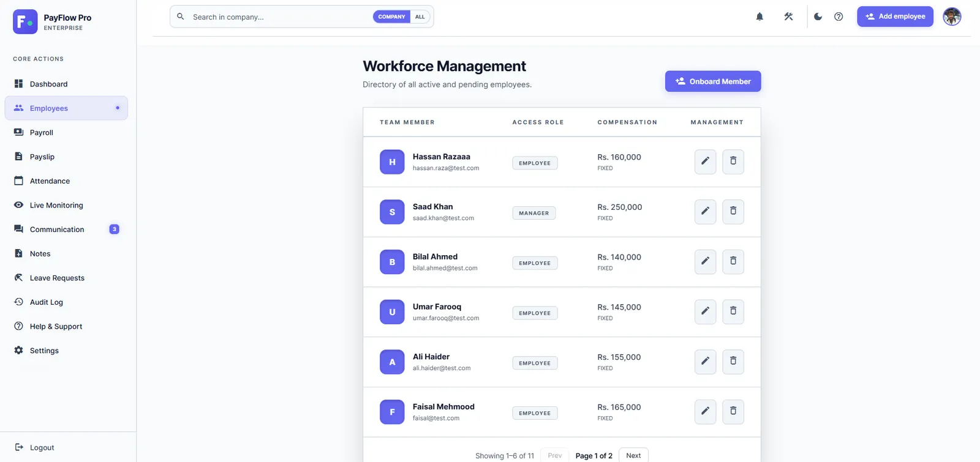Edit Umar Farooq's record
This screenshot has width=980, height=462.
[x=705, y=311]
